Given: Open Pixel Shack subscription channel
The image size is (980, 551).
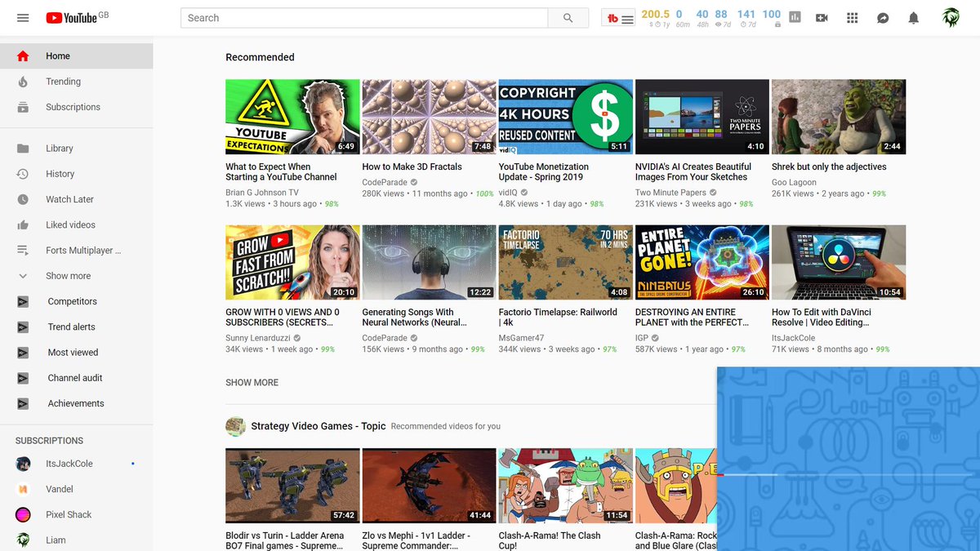Looking at the screenshot, I should pyautogui.click(x=77, y=514).
